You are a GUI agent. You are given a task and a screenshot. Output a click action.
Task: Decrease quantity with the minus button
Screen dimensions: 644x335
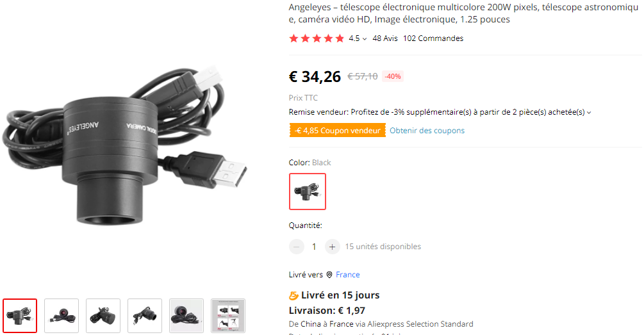297,247
